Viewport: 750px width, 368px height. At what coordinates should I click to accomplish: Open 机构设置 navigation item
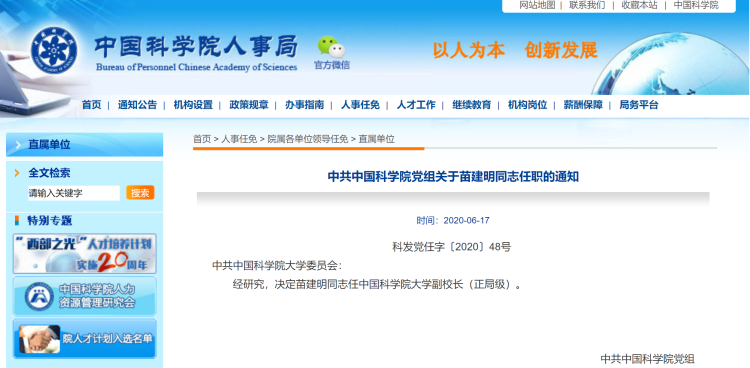click(193, 105)
